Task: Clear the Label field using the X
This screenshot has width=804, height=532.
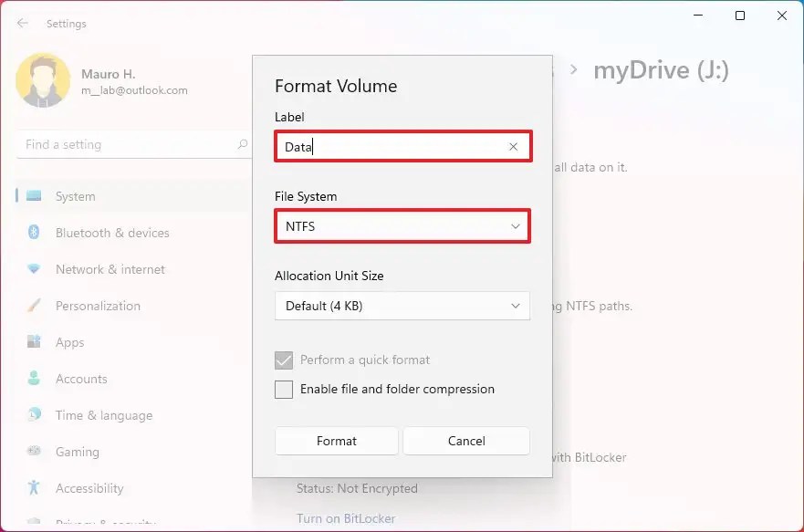Action: click(x=513, y=146)
